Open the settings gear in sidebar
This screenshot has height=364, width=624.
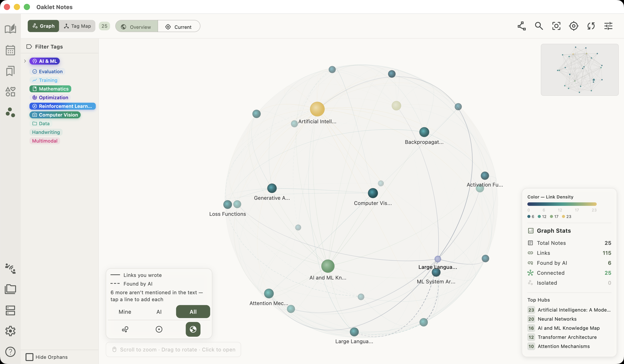pyautogui.click(x=10, y=331)
